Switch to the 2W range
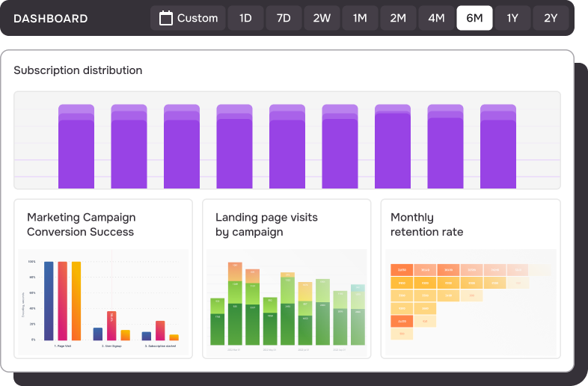The image size is (588, 386). 322,18
